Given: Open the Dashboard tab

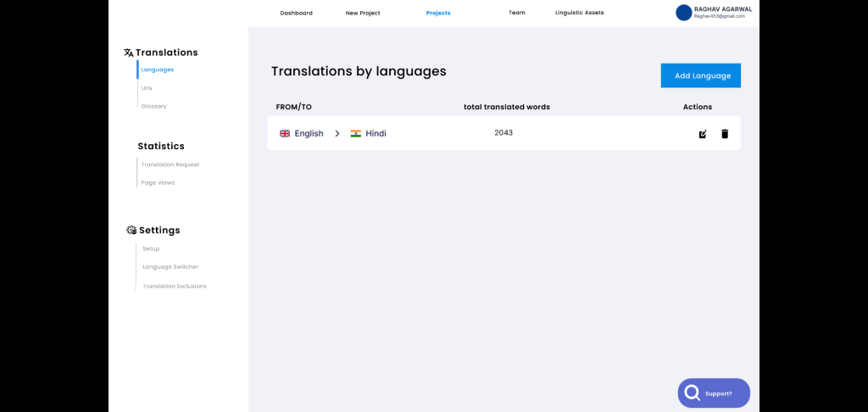Looking at the screenshot, I should (296, 13).
